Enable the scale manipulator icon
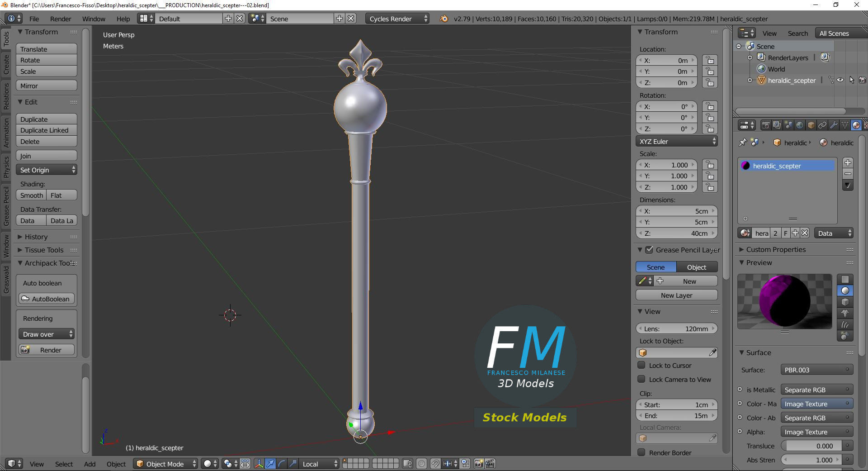The image size is (868, 471). point(293,464)
